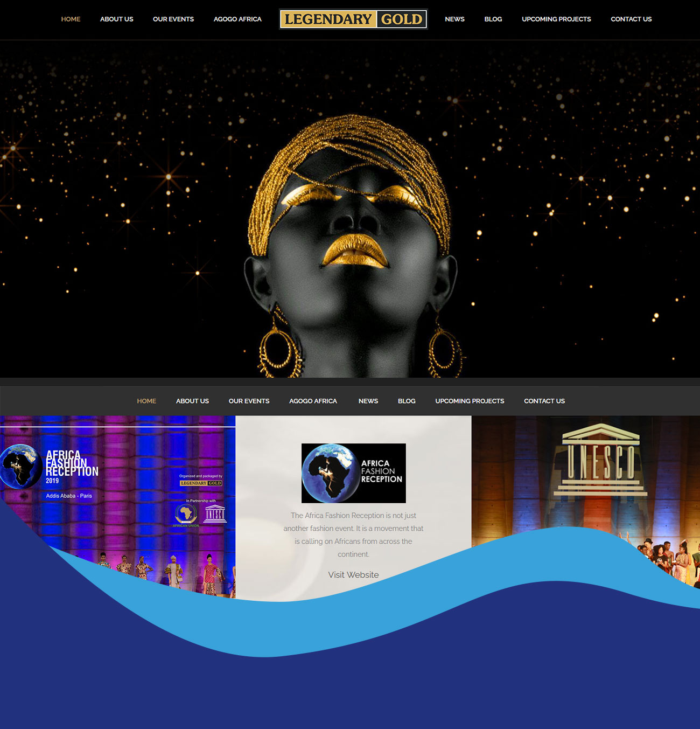
Task: Click Contact Us in the top header
Action: (631, 19)
